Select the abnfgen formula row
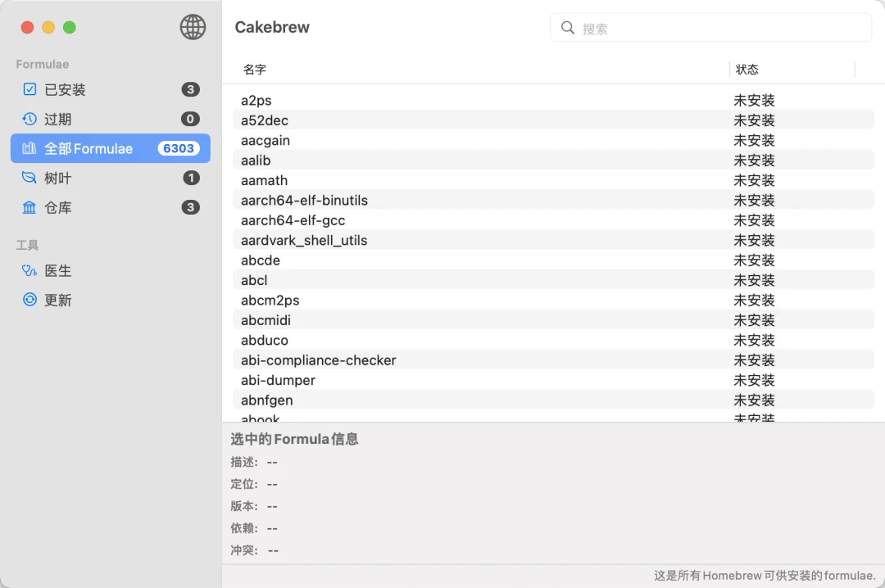This screenshot has height=588, width=885. [554, 400]
